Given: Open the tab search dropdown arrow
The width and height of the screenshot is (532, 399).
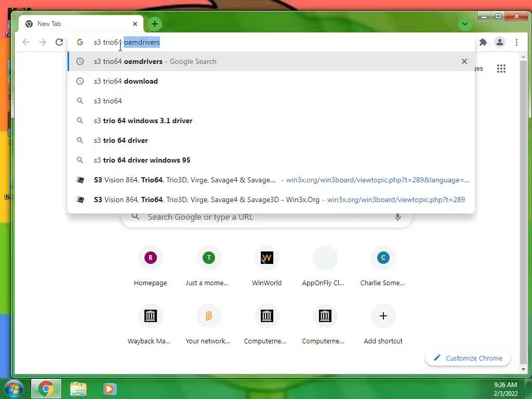Looking at the screenshot, I should [465, 24].
